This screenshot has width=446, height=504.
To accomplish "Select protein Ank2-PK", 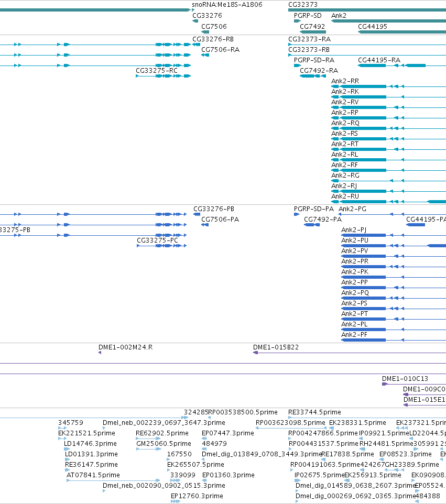I will [355, 271].
